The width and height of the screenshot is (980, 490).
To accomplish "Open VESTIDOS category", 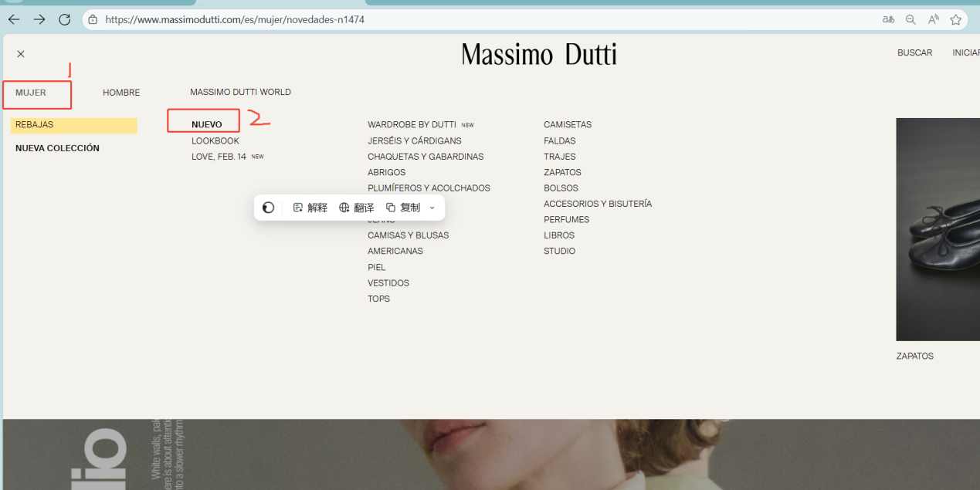I will tap(388, 283).
